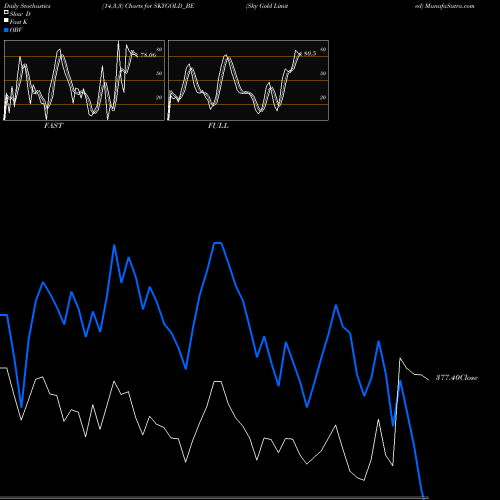Click '(Sky Gold Limit' company name text
This screenshot has height=500, width=500.
[267, 6]
